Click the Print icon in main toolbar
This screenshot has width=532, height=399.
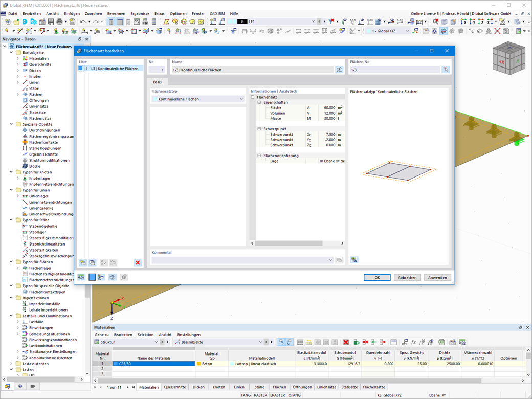[60, 21]
